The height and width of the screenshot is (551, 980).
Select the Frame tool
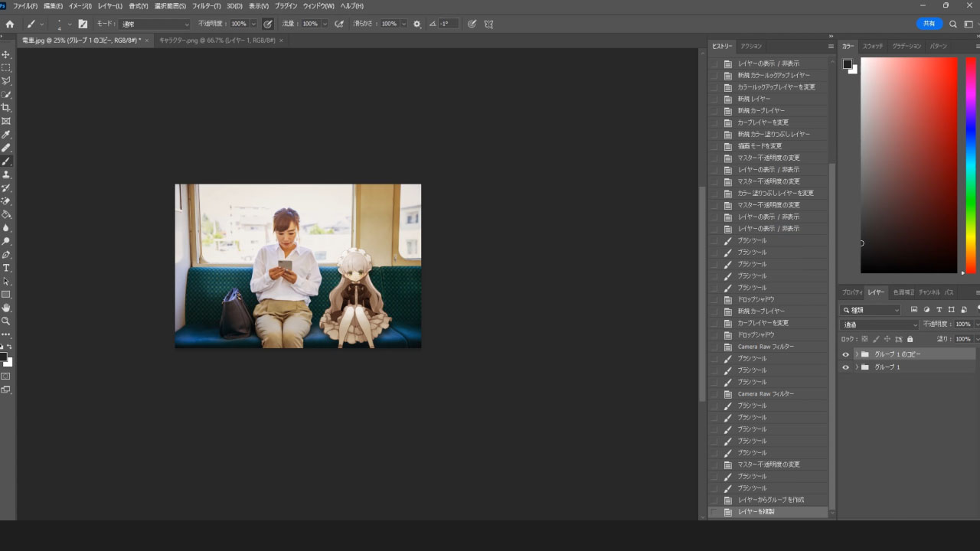pyautogui.click(x=6, y=121)
